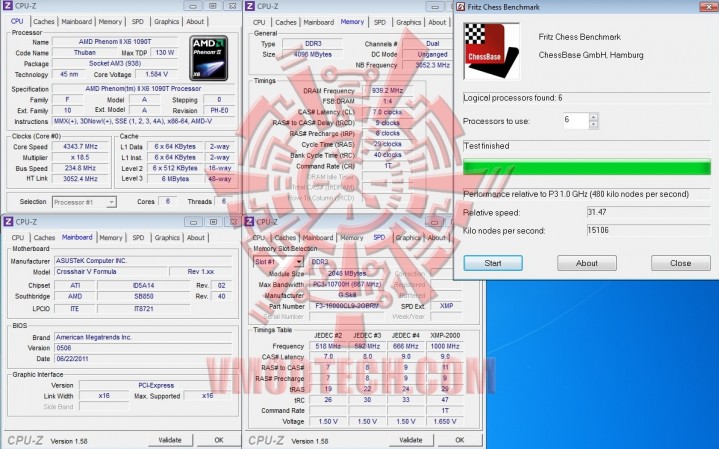719x449 pixels.
Task: Click the Relative speed value 31.47
Action: (648, 212)
